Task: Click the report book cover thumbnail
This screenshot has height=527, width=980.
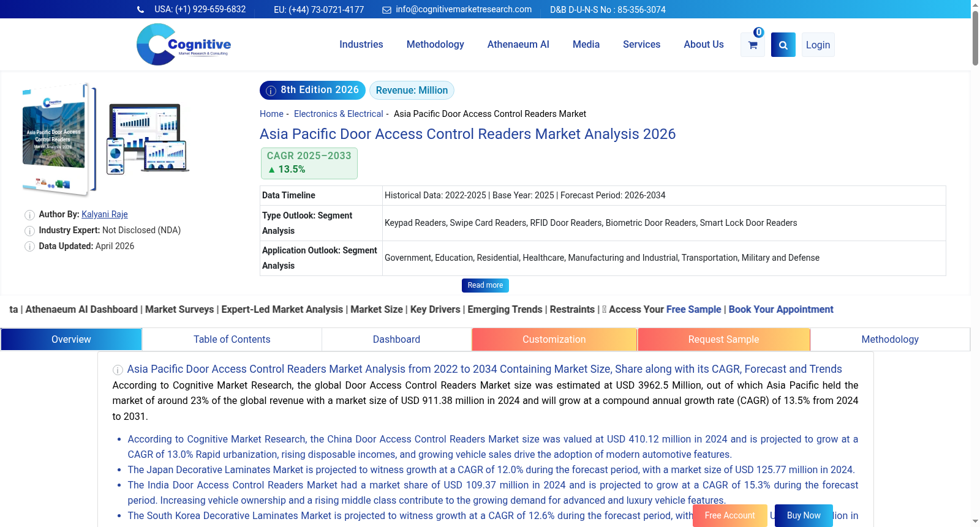Action: point(59,140)
